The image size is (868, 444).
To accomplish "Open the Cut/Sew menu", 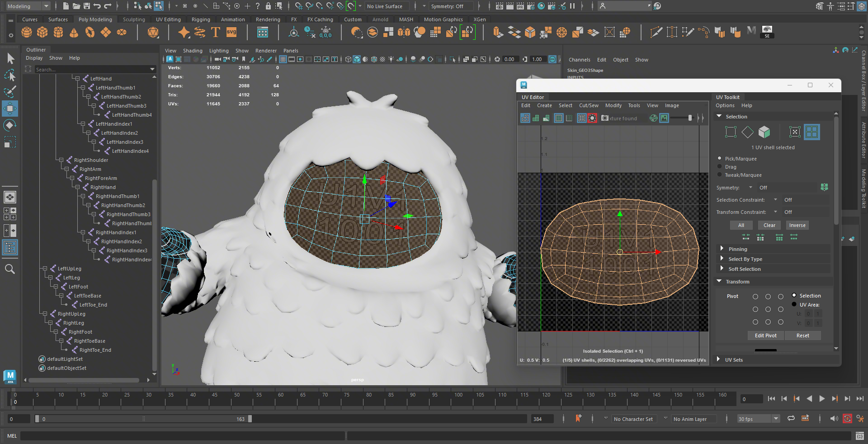I will [x=589, y=105].
